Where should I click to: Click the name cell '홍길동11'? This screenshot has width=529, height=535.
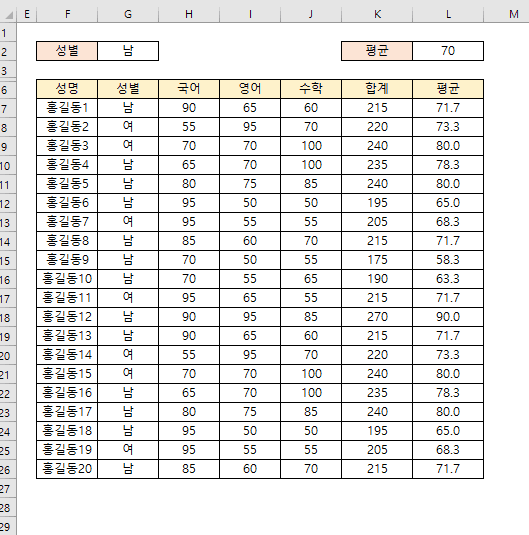(x=67, y=298)
